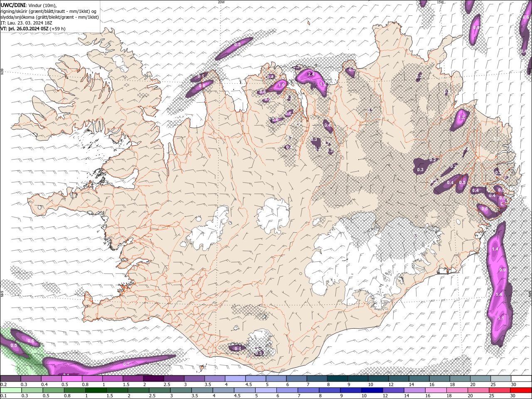
Task: Click the '15W' longitude label
Action: tap(440, 2)
